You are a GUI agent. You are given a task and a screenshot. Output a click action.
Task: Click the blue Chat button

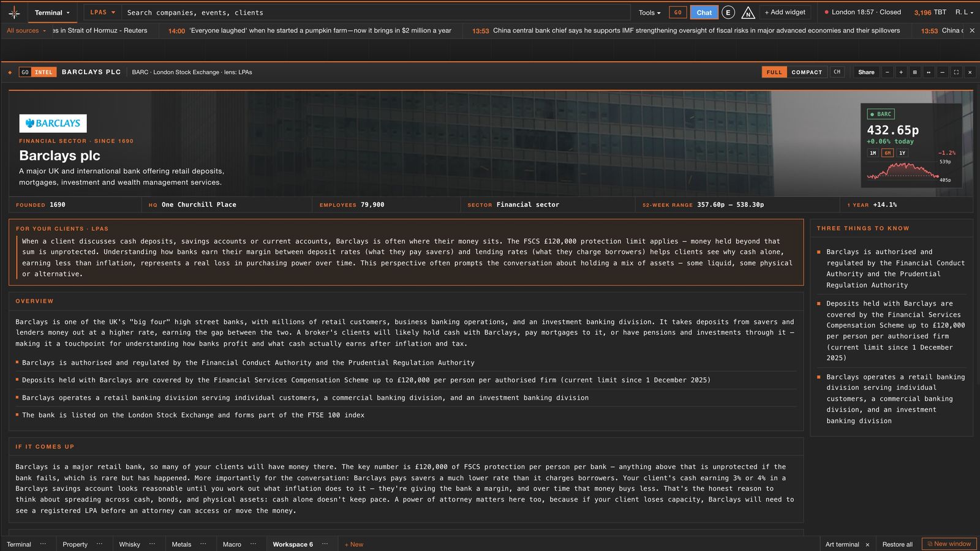pos(704,12)
